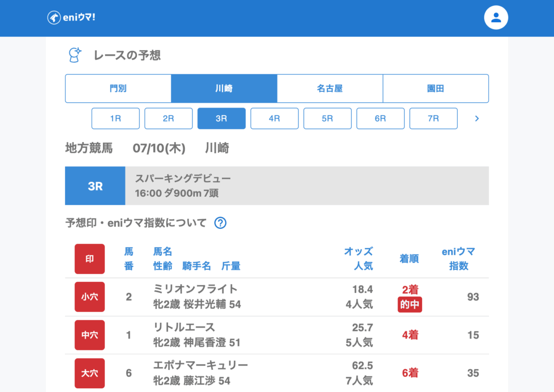Choose race 1R button
This screenshot has height=392, width=554.
click(115, 118)
